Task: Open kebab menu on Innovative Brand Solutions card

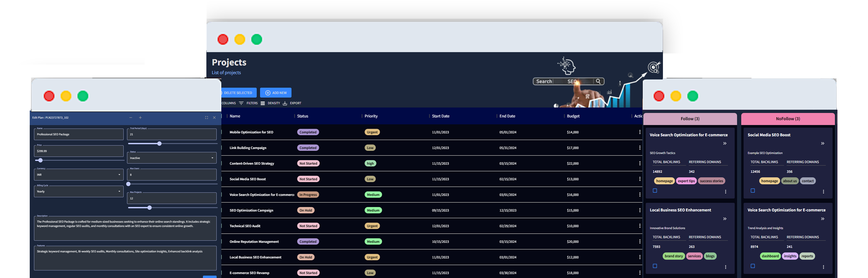Action: pyautogui.click(x=725, y=267)
